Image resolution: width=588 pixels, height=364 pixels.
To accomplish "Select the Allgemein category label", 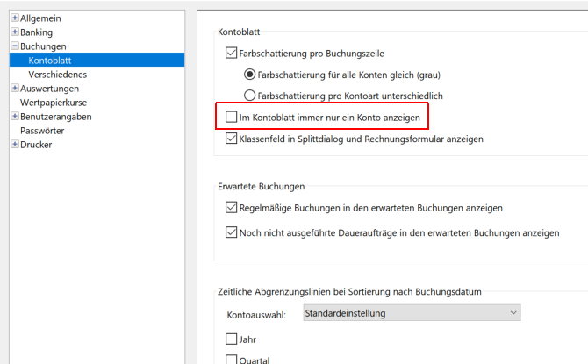I will [40, 18].
